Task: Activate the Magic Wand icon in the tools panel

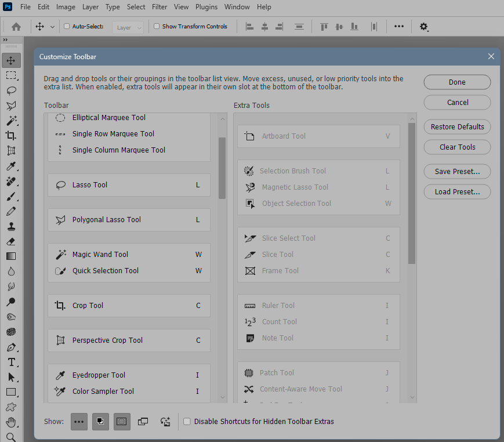Action: [x=11, y=121]
